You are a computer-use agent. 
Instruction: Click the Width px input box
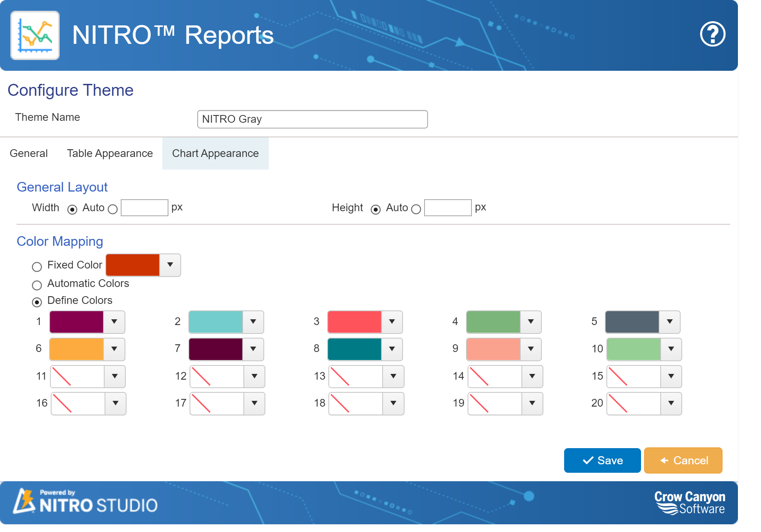pyautogui.click(x=145, y=208)
